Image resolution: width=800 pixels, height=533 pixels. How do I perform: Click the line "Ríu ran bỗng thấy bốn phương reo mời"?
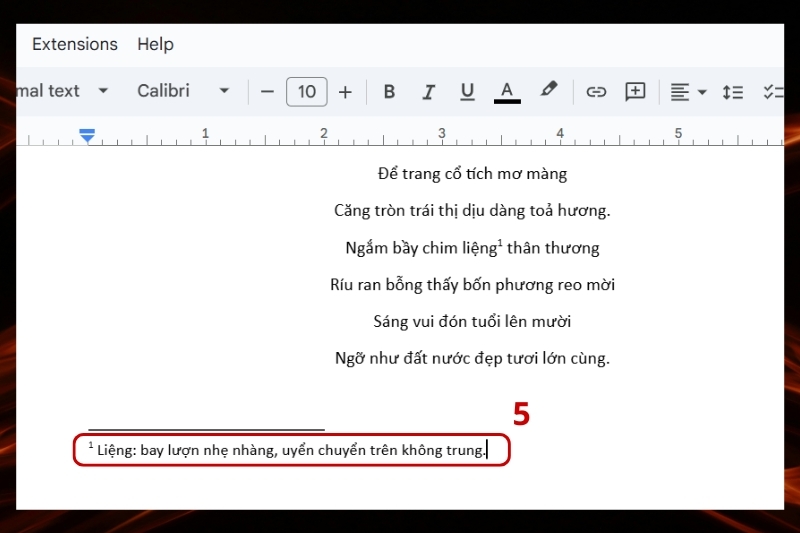coord(472,285)
